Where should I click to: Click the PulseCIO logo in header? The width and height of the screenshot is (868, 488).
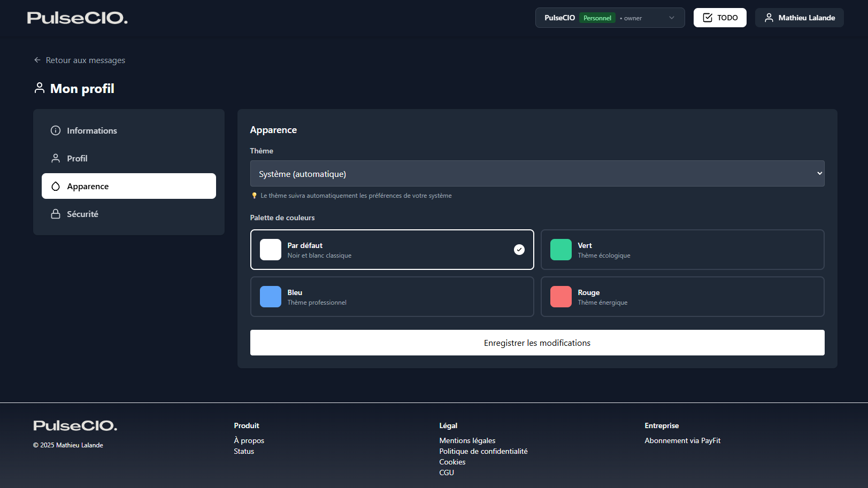tap(78, 18)
